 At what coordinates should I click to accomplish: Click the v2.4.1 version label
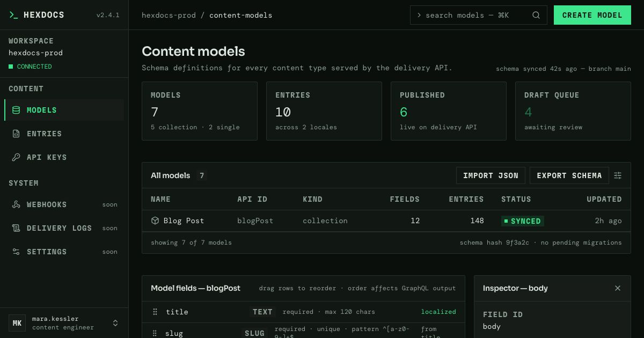click(x=108, y=15)
